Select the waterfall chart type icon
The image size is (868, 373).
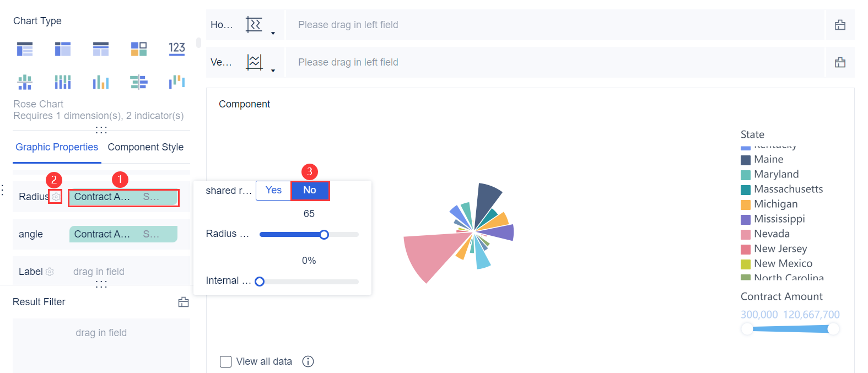click(x=177, y=82)
